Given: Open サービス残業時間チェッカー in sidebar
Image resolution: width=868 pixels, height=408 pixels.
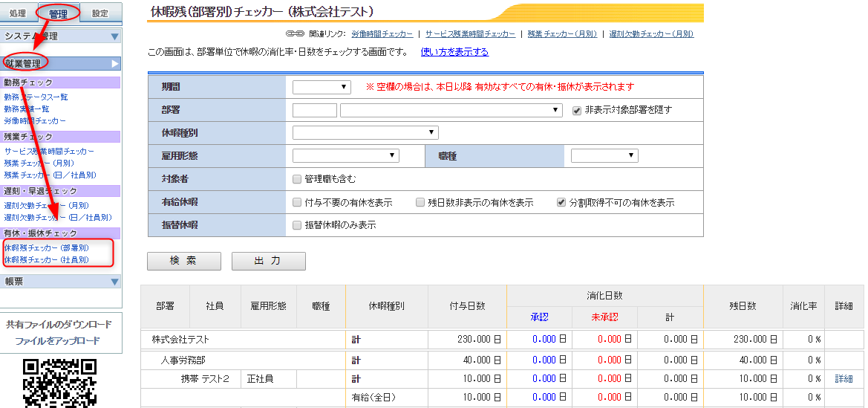Looking at the screenshot, I should [49, 151].
